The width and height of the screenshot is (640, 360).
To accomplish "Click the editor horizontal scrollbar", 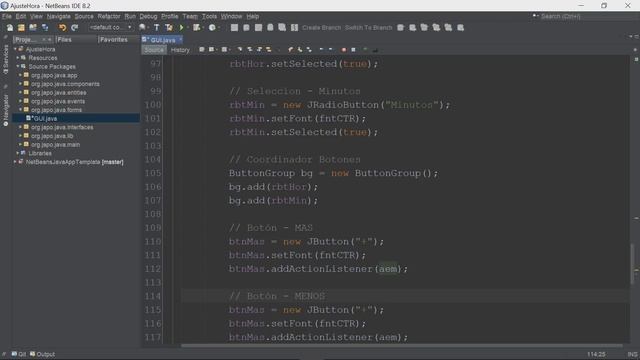I will click(x=402, y=346).
